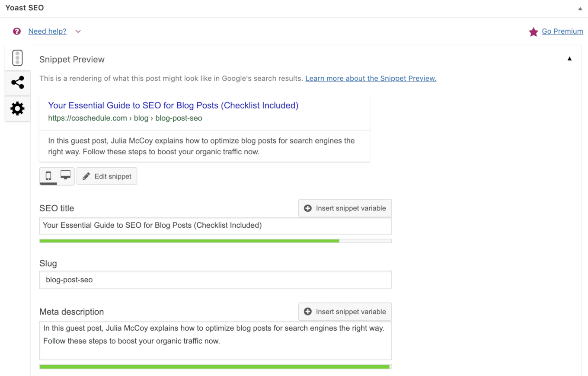The image size is (588, 376).
Task: Click the question mark help icon
Action: [x=17, y=31]
